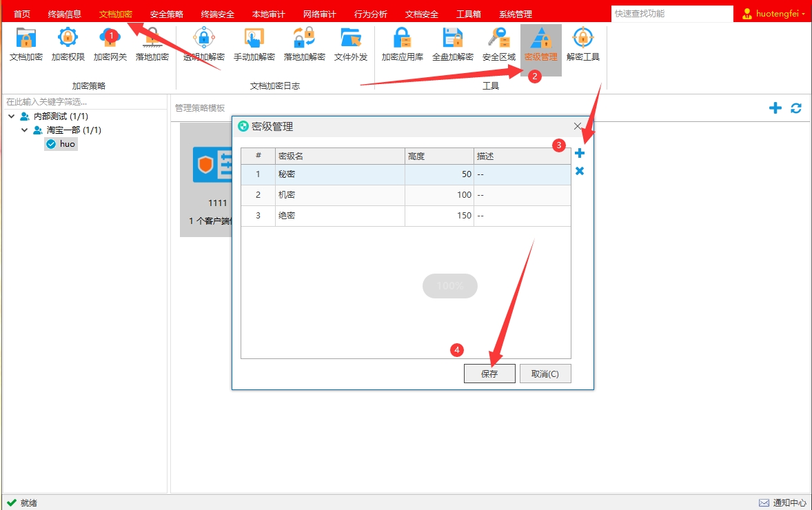Collapse the 淘宝一部 tree node
The image size is (812, 510).
tap(24, 130)
